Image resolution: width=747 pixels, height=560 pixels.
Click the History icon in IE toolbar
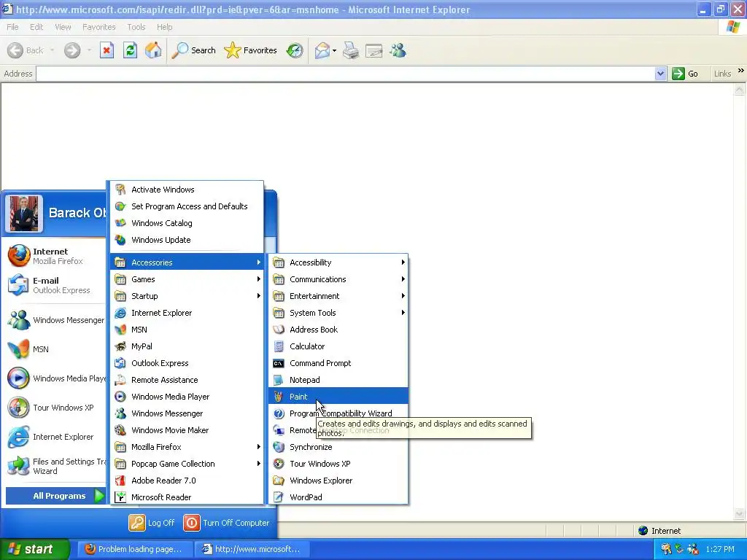(295, 50)
